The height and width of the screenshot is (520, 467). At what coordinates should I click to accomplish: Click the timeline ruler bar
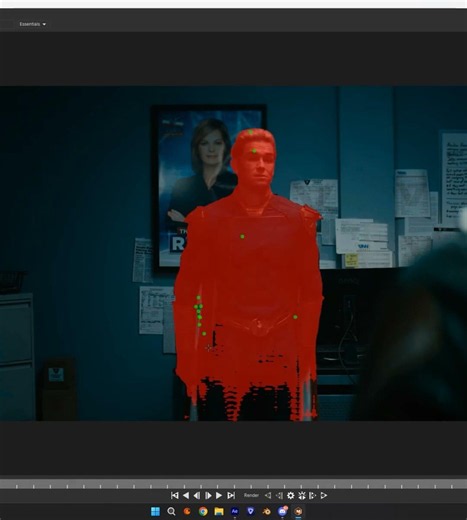[233, 484]
